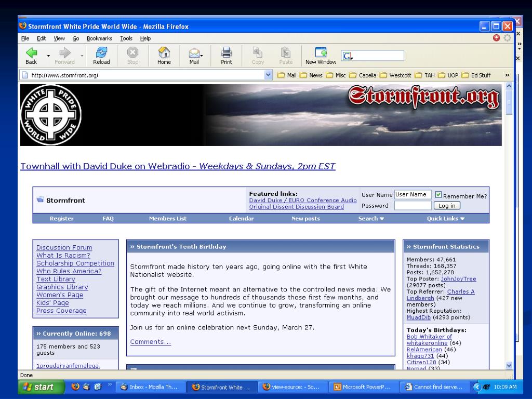This screenshot has width=532, height=399.
Task: Click the vertical scrollbar thumb
Action: pos(509,102)
